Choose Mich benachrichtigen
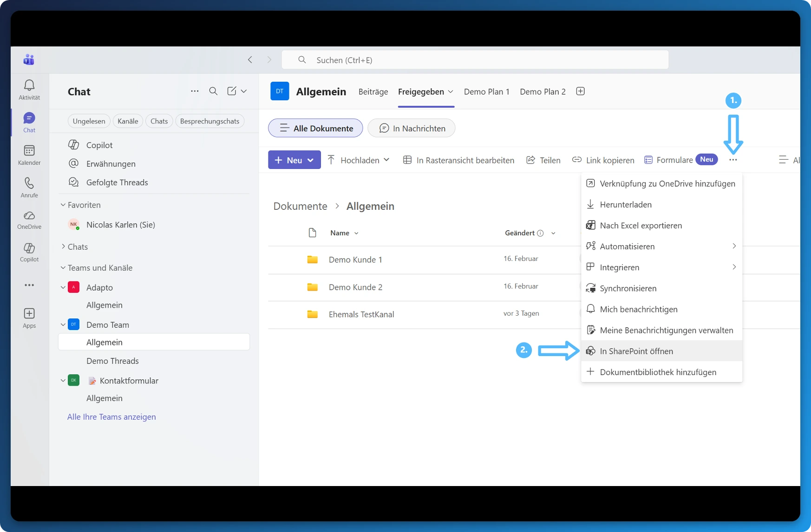 click(662, 309)
